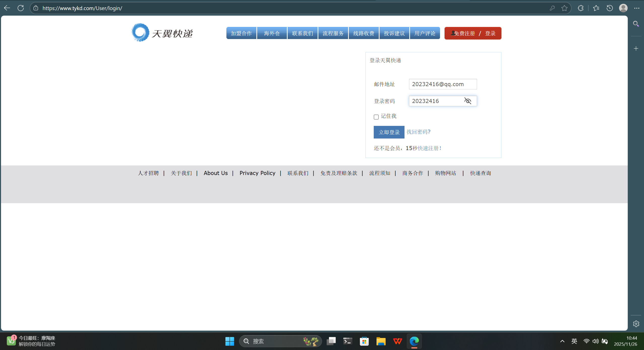Open the 海外仓 navigation tab
Screen dimensions: 644x350
(x=272, y=33)
